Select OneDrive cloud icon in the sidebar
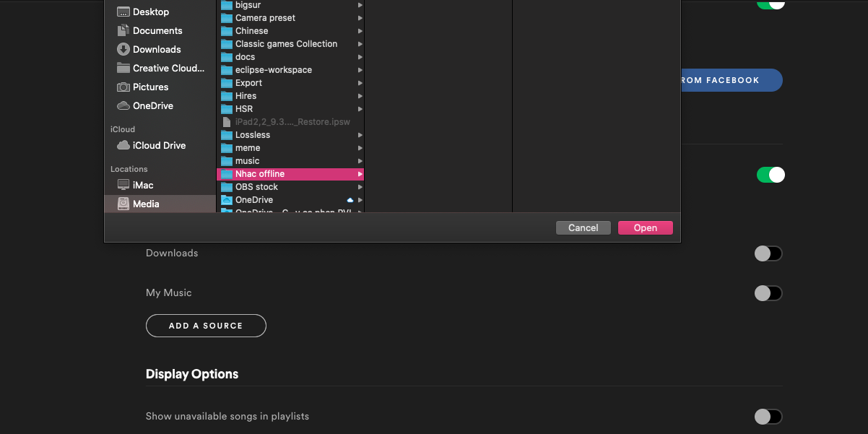This screenshot has width=868, height=434. 123,105
